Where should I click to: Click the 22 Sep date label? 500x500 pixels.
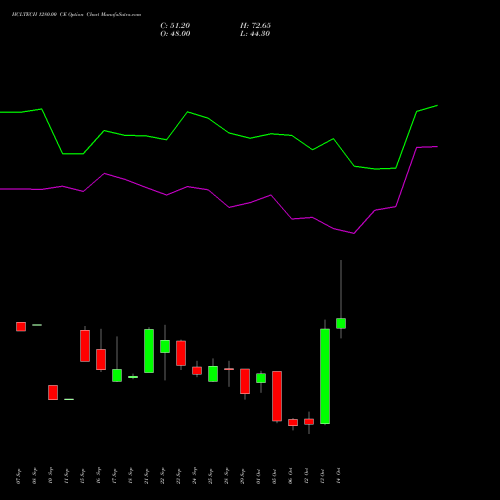pos(163,476)
